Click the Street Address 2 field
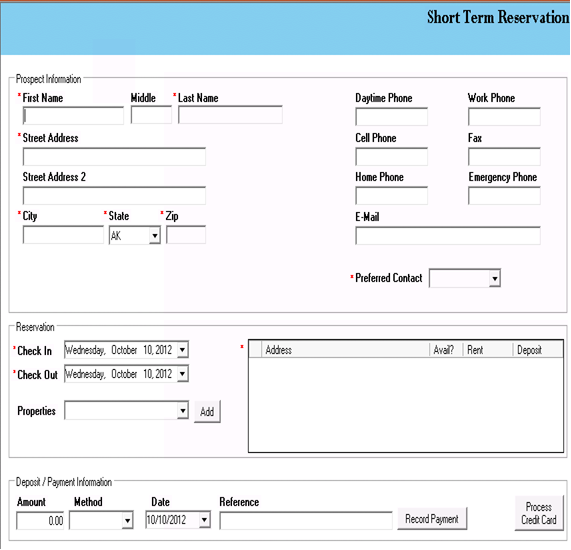The height and width of the screenshot is (550, 571). 114,196
